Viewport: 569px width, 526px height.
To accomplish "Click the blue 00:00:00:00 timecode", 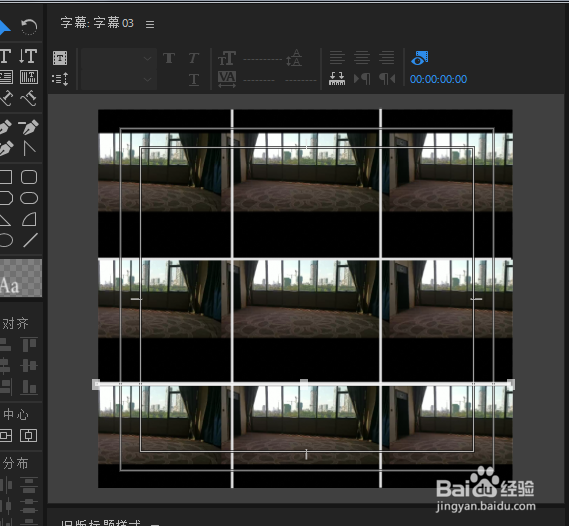I will (x=438, y=79).
